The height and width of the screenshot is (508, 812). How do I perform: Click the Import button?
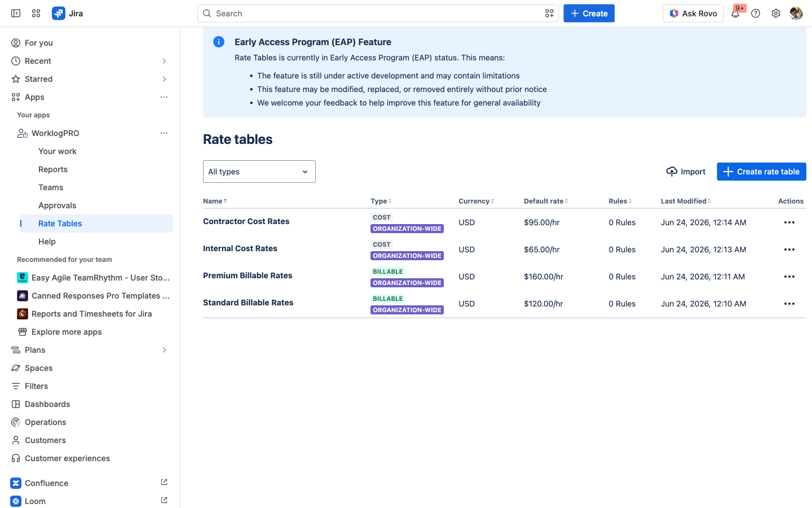coord(686,172)
